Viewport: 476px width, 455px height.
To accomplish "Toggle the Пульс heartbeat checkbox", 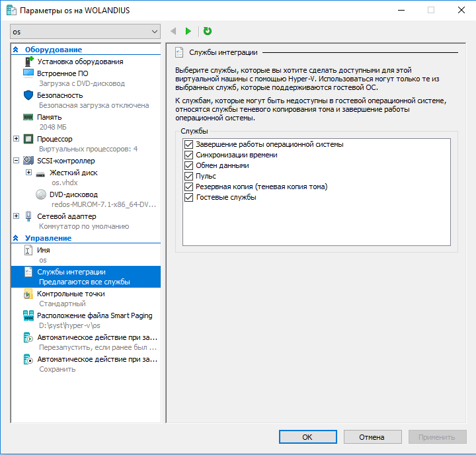I will [188, 176].
